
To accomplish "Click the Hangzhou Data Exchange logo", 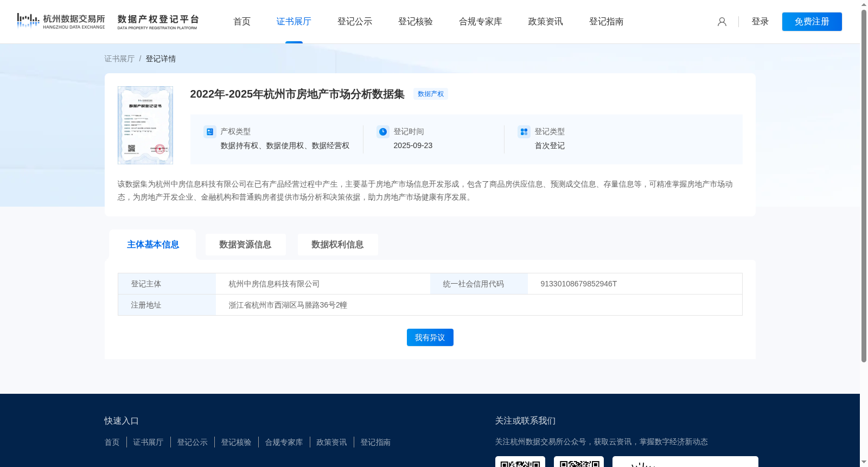I will [61, 21].
